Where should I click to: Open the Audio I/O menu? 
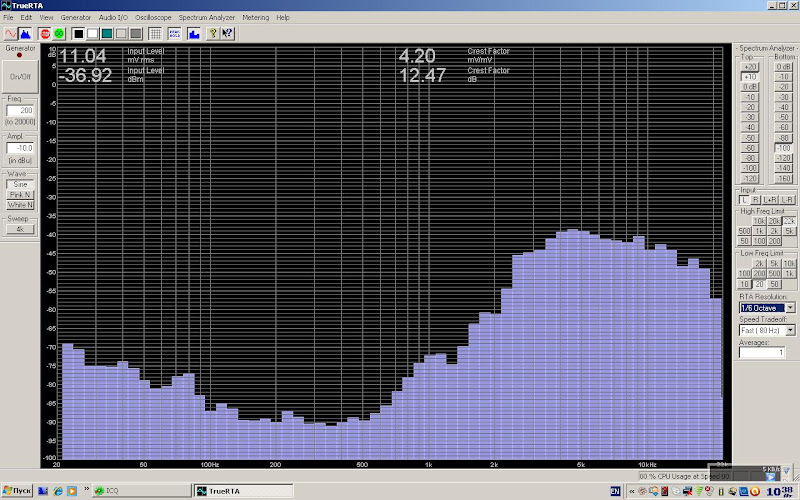[112, 18]
